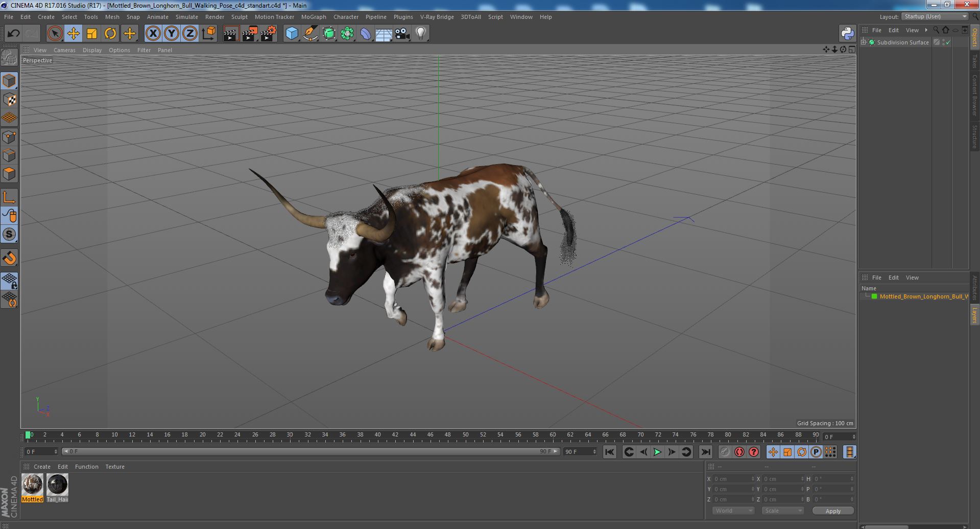Open the World coordinate dropdown
Screen dimensions: 980x529
click(733, 511)
